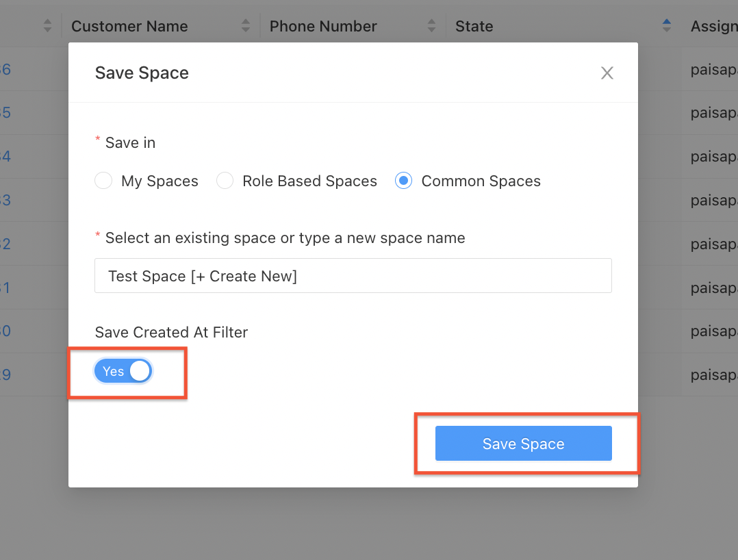Select the Common Spaces radio option
Screen dimensions: 738x560
tap(404, 181)
